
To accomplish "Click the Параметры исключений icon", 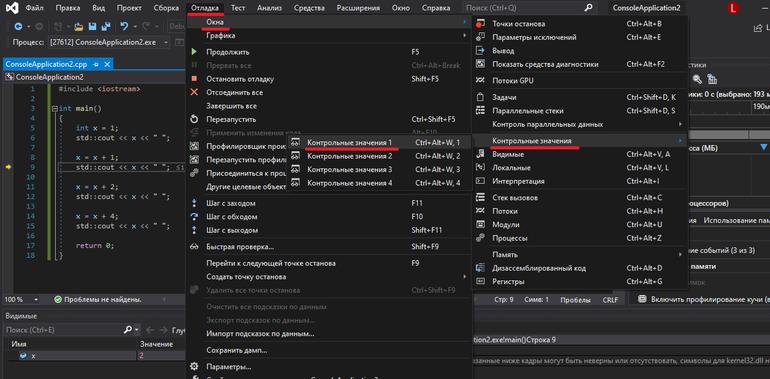I will pyautogui.click(x=481, y=37).
